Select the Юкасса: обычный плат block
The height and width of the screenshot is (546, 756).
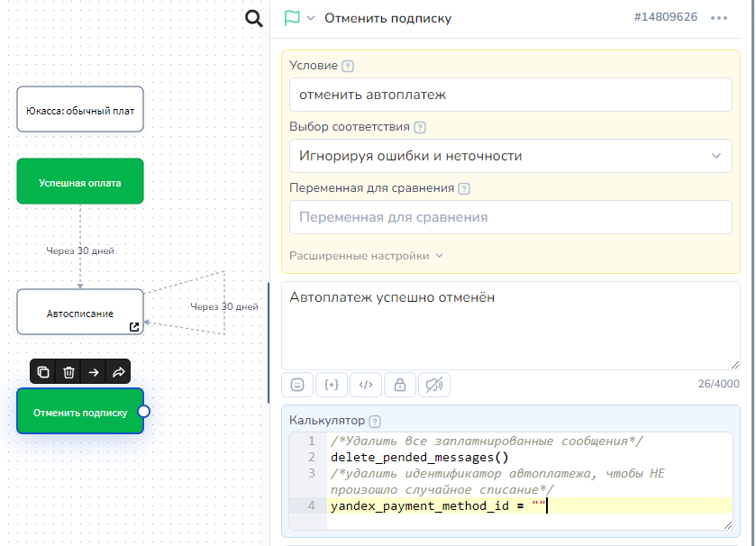(x=80, y=110)
